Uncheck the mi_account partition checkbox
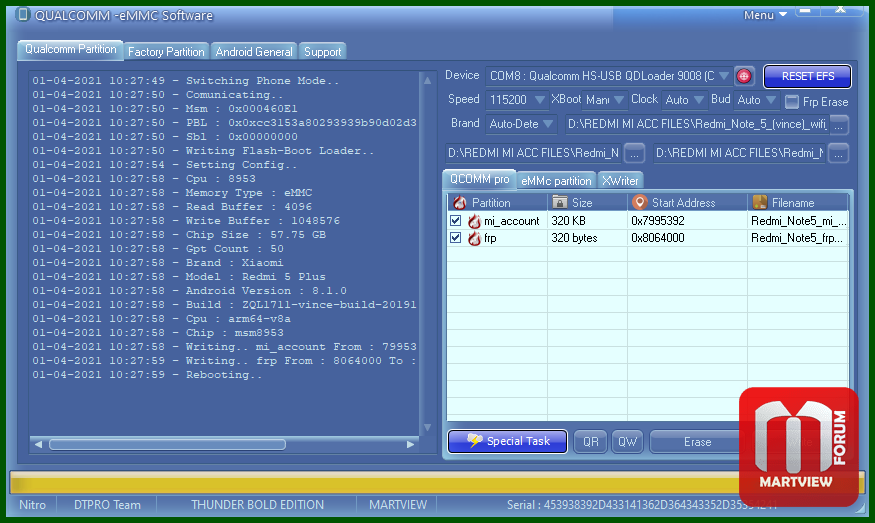The width and height of the screenshot is (875, 523). 455,221
